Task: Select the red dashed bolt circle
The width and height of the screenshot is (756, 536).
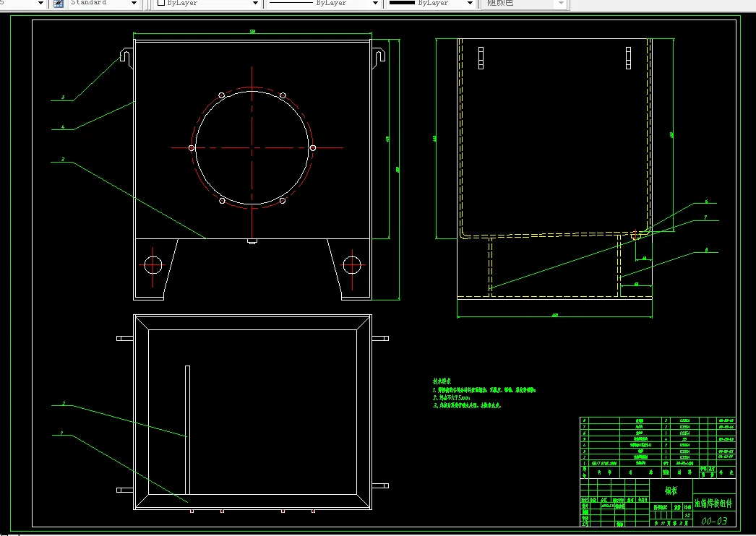Action: (252, 147)
